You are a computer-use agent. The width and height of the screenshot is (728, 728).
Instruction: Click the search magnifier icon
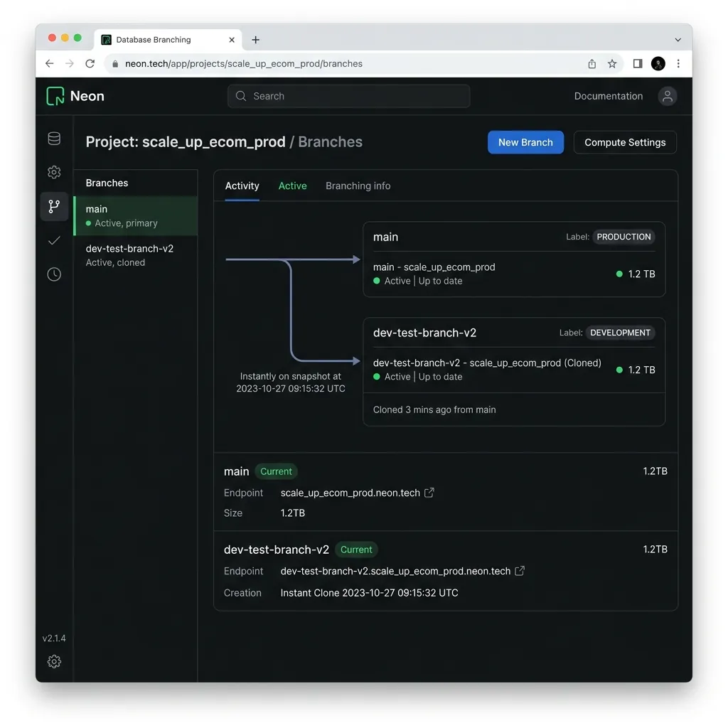pos(240,96)
